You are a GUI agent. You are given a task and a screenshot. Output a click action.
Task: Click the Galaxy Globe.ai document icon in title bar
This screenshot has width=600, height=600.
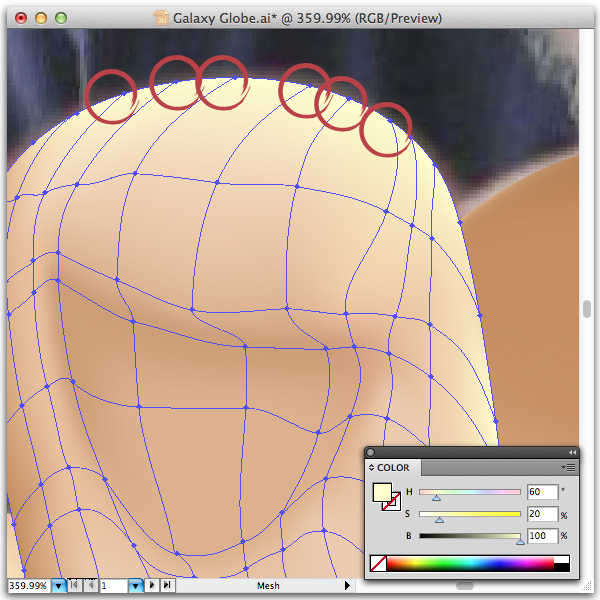click(x=161, y=18)
